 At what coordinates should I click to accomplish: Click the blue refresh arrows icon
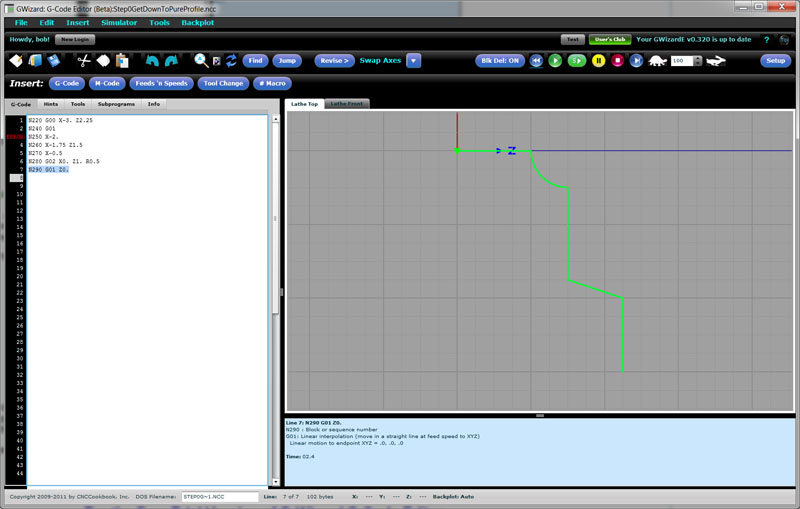click(x=231, y=61)
